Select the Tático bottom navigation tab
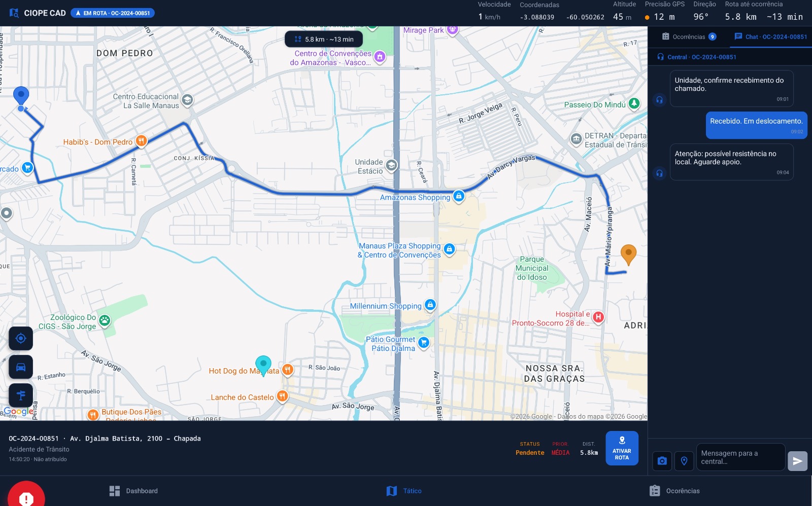 pos(404,491)
